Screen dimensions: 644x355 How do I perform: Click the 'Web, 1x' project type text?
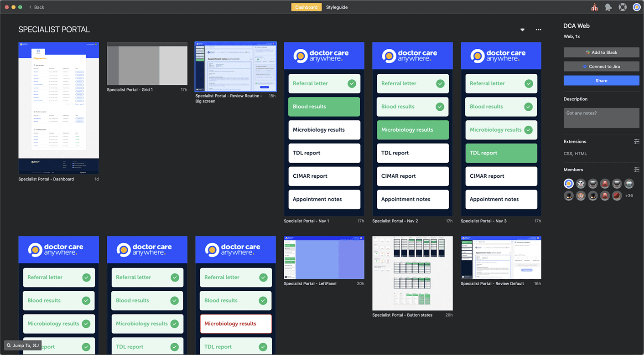(572, 36)
